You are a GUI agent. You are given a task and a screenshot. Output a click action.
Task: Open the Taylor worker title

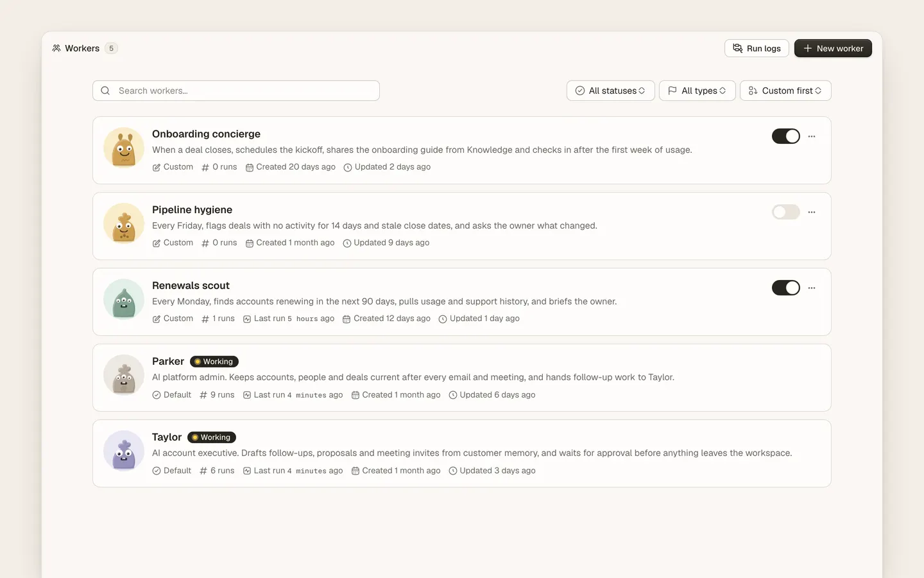click(x=167, y=437)
